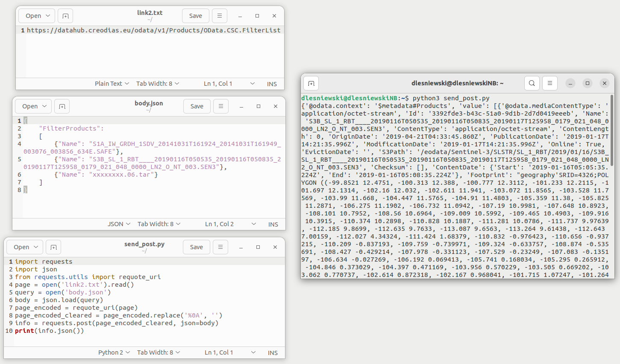Open the Tab Width: 8 dropdown in link2.txt
This screenshot has width=620, height=364.
(158, 84)
